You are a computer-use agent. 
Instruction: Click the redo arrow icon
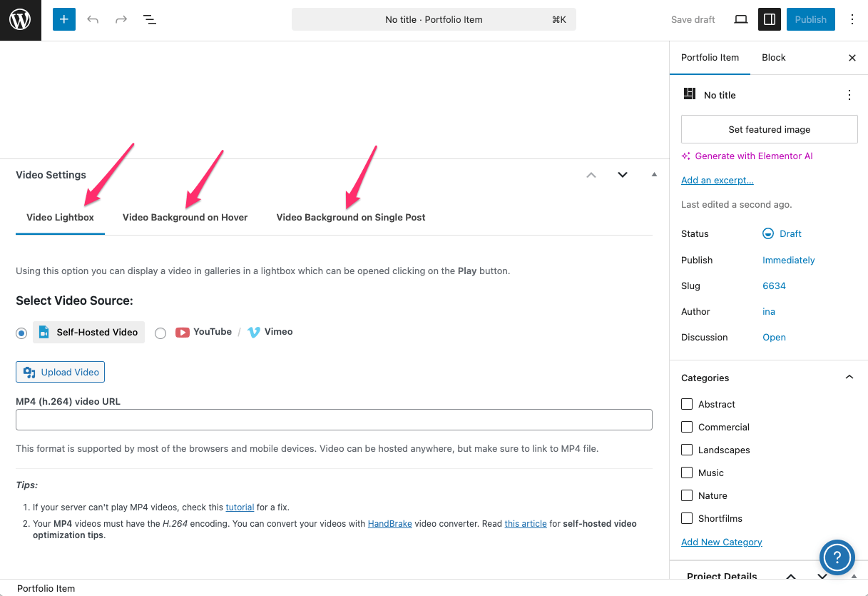121,19
